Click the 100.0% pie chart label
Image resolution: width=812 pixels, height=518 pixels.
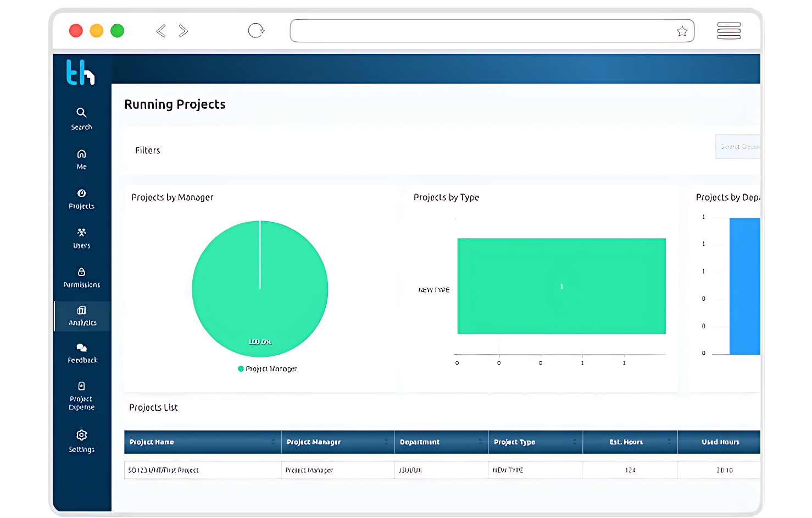pyautogui.click(x=260, y=342)
